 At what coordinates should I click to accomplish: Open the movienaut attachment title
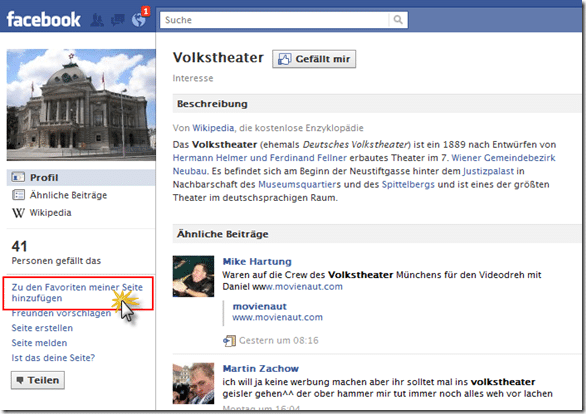tap(260, 306)
